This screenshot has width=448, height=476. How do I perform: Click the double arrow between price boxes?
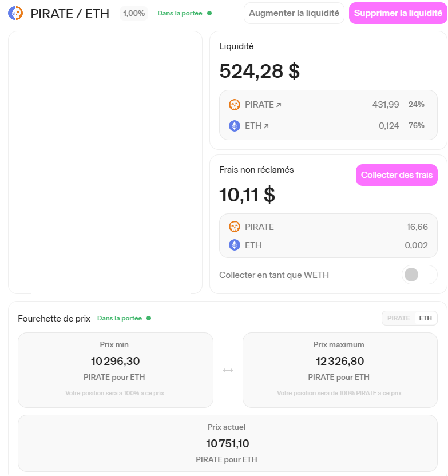point(228,370)
